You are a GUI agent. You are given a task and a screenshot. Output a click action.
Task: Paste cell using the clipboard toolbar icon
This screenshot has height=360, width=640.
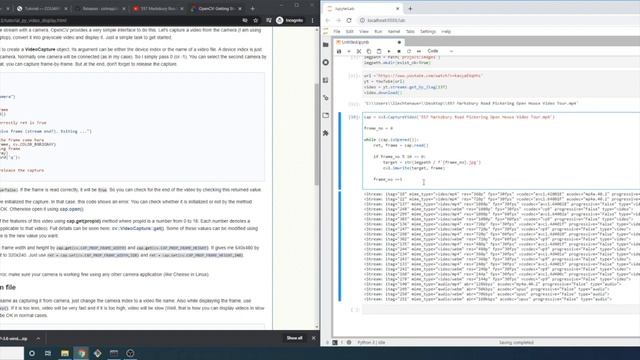pos(379,51)
